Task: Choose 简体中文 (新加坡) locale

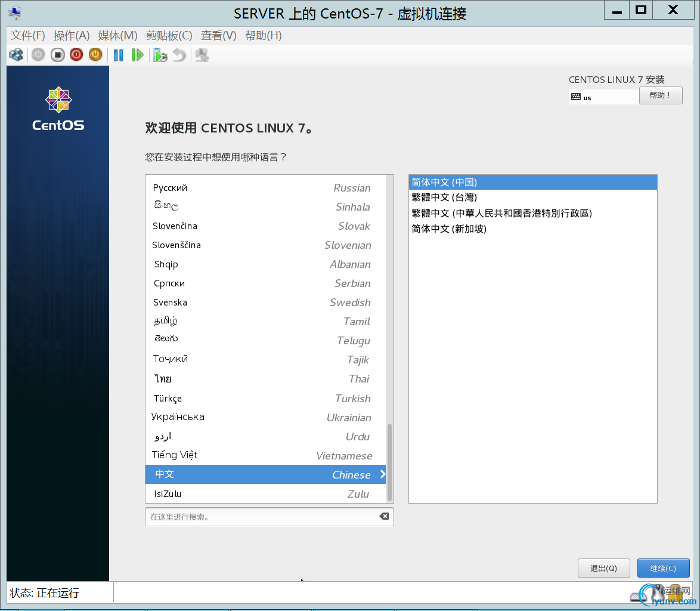Action: click(532, 229)
